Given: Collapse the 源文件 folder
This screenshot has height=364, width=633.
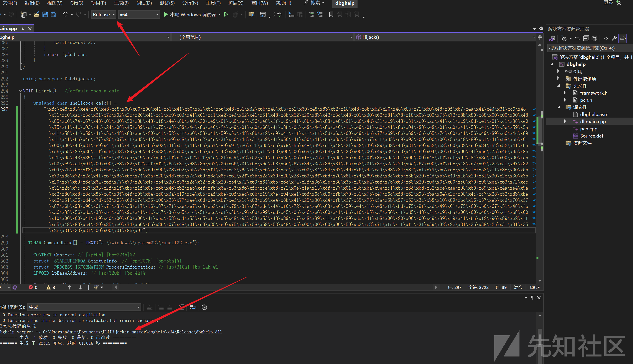Looking at the screenshot, I should [x=558, y=107].
